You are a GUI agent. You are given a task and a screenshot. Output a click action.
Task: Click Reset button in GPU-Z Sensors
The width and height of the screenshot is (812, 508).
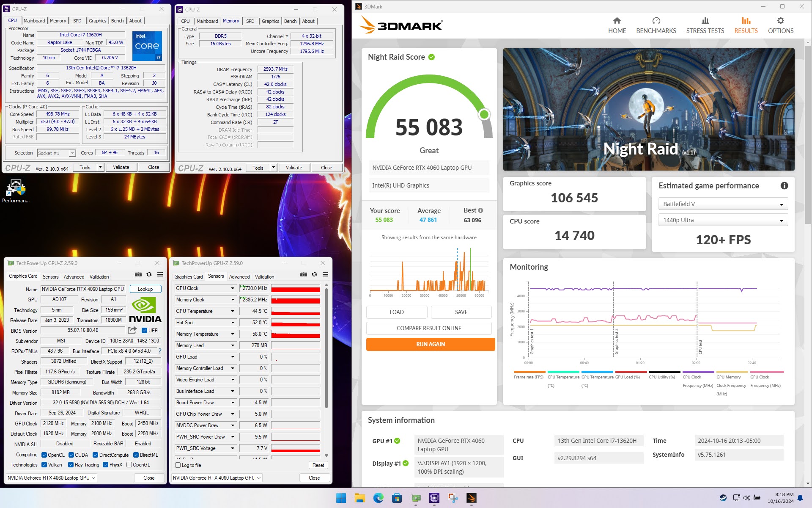318,465
